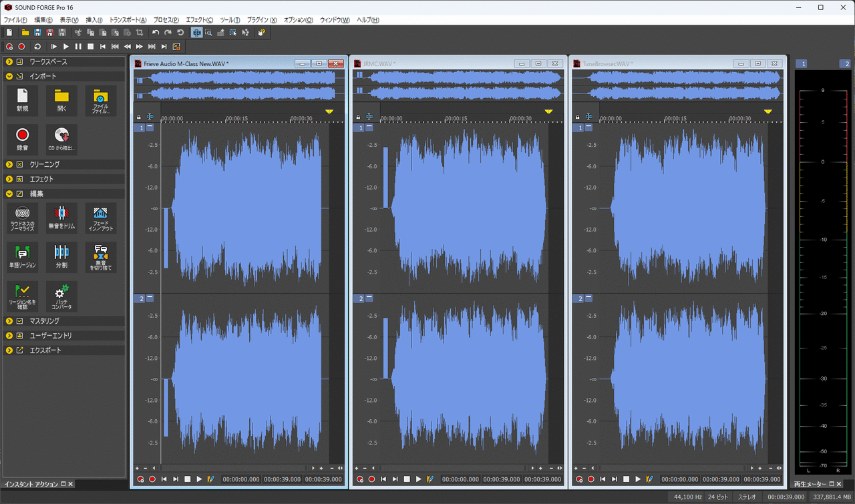Viewport: 855px width, 504px height.
Task: Apply フェードイン/アウト from the 編集 panel
Action: (x=100, y=218)
